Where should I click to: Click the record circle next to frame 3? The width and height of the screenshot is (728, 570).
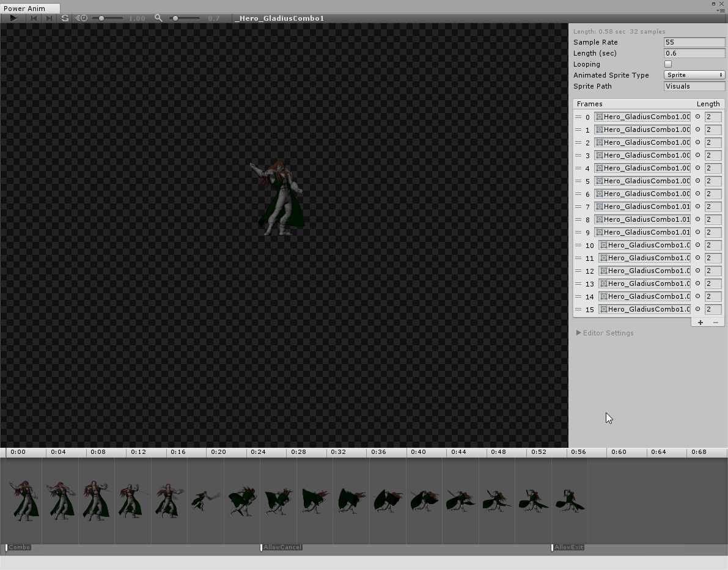[x=697, y=155]
